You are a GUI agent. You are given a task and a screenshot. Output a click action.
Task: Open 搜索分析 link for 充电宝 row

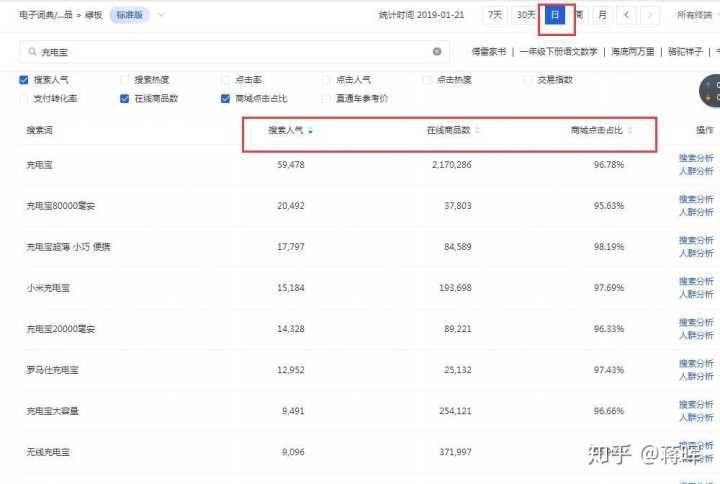[x=696, y=158]
